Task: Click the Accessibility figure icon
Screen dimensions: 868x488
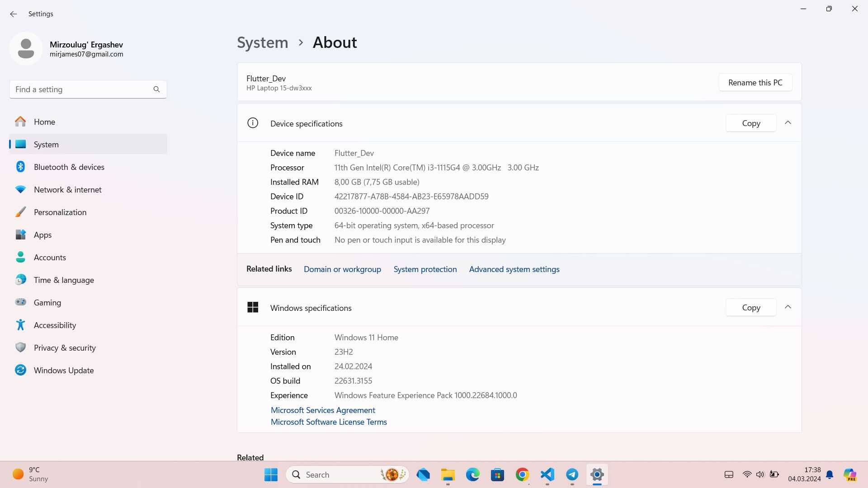Action: click(20, 325)
